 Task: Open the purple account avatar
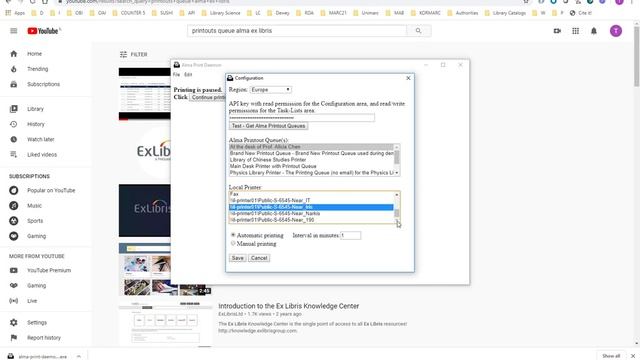pyautogui.click(x=616, y=31)
